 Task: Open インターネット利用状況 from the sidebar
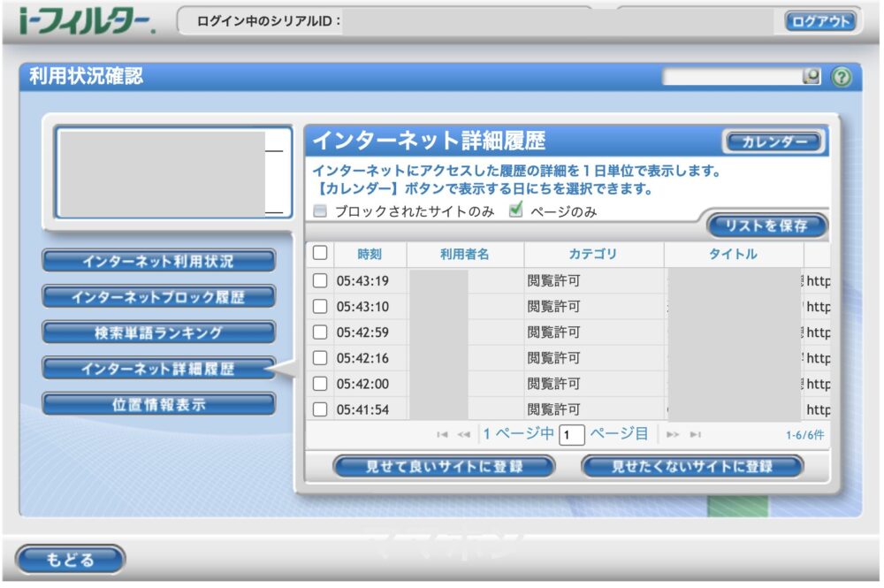coord(157,262)
